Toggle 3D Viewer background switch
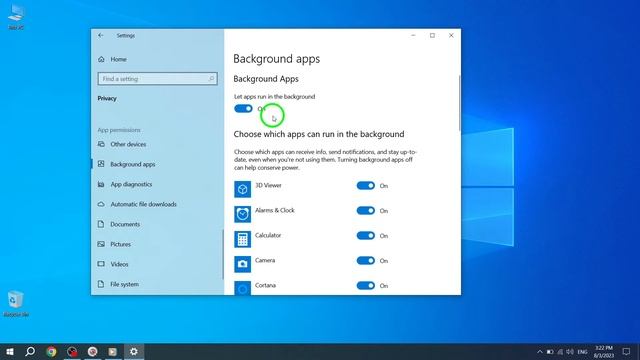This screenshot has height=360, width=640. tap(366, 186)
